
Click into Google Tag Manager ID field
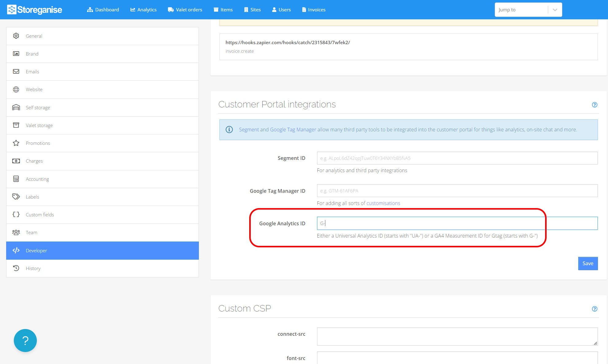coord(457,191)
